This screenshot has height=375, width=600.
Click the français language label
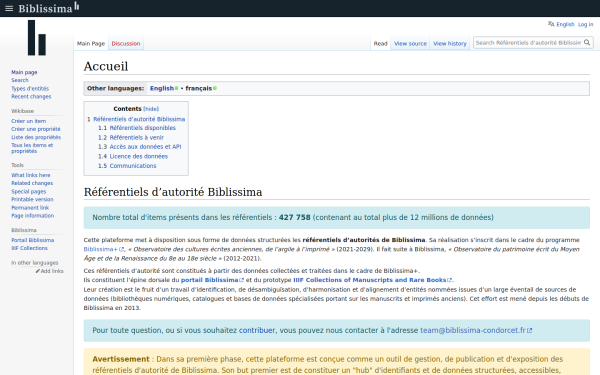click(199, 88)
